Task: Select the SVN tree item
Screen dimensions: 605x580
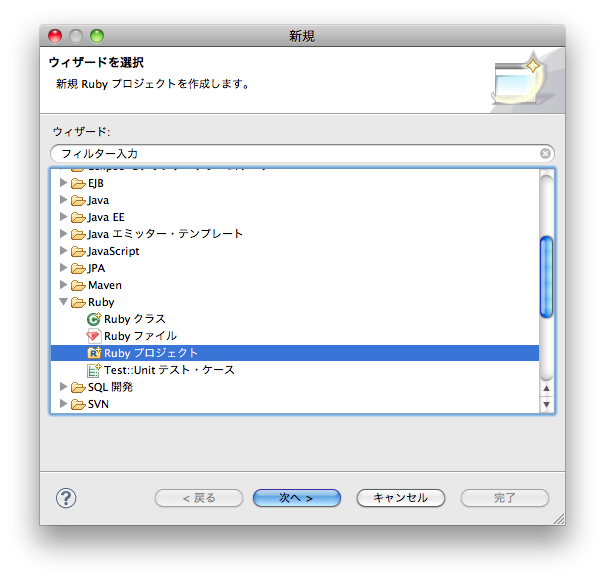Action: tap(98, 404)
